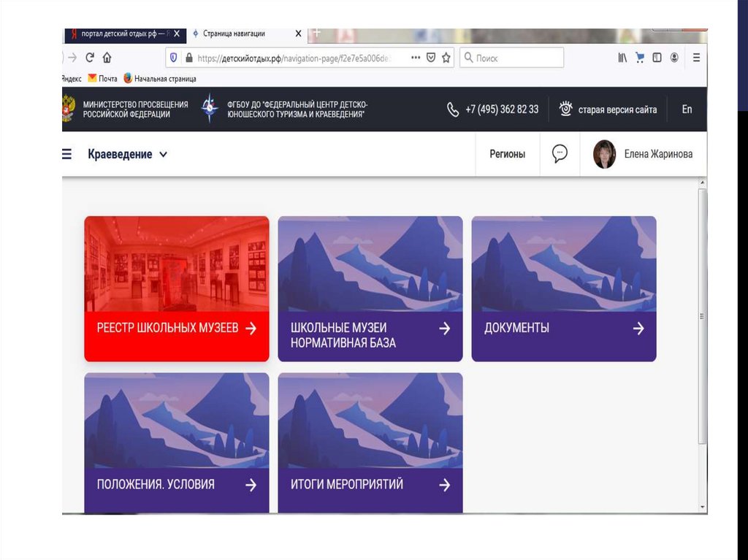Screen dimensions: 748x560
Task: Click the eye accessibility icon
Action: 565,109
